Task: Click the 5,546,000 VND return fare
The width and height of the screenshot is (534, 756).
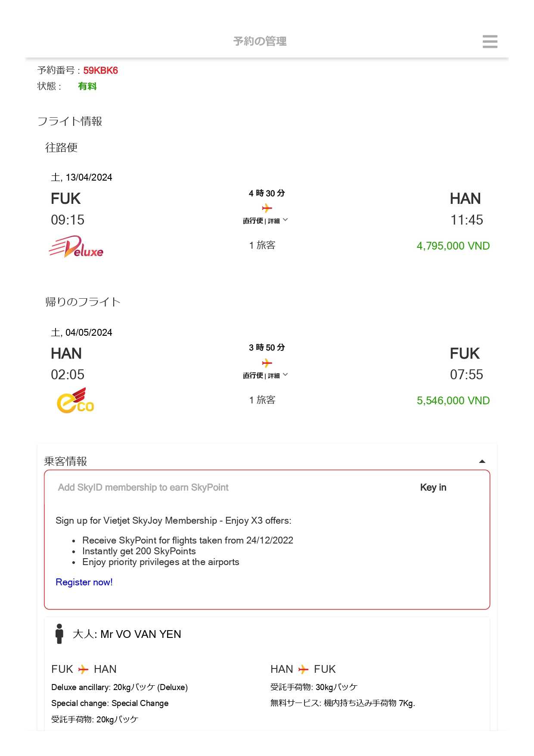Action: point(453,401)
